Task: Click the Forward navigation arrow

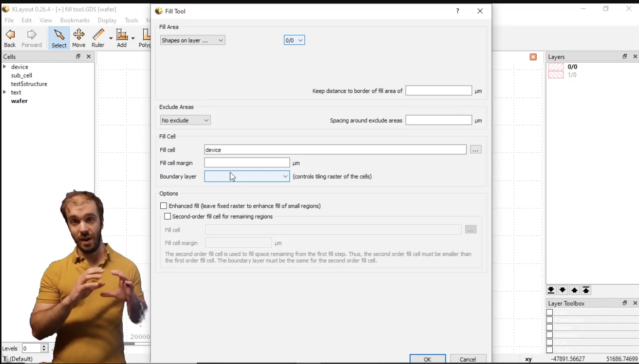Action: tap(31, 38)
